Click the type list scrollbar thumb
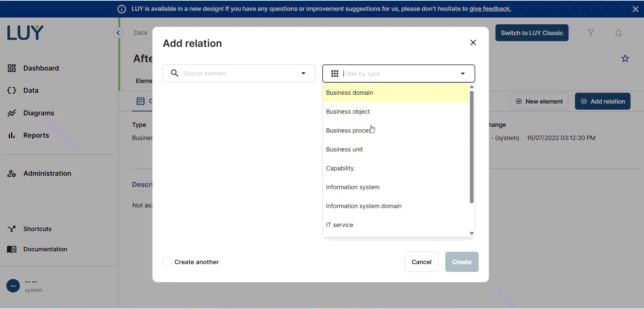Viewport: 644px width, 309px height. point(472,147)
